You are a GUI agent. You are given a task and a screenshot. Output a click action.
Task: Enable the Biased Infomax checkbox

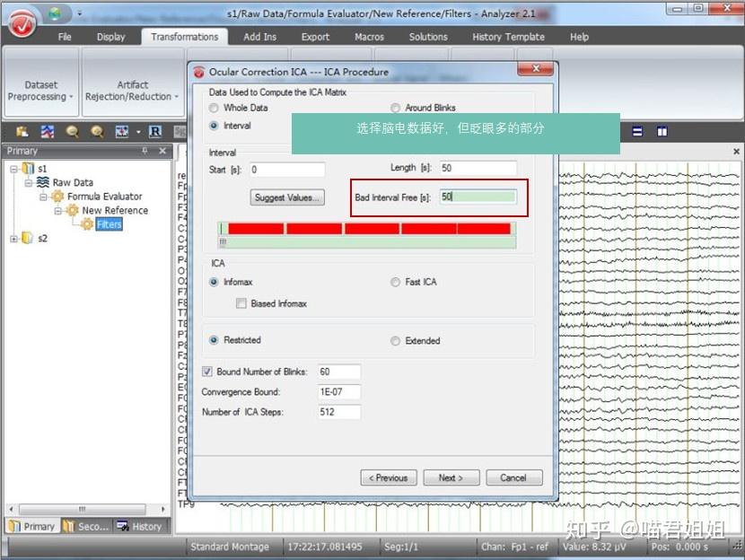pos(241,303)
